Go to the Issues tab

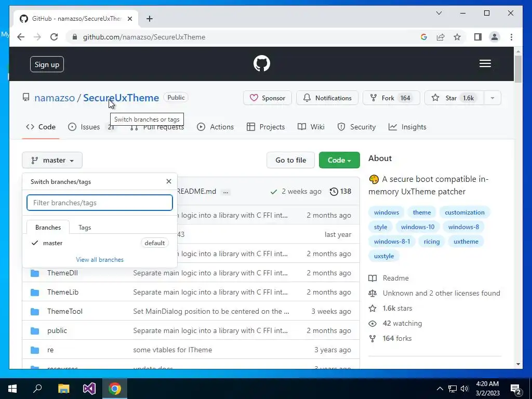(x=84, y=127)
